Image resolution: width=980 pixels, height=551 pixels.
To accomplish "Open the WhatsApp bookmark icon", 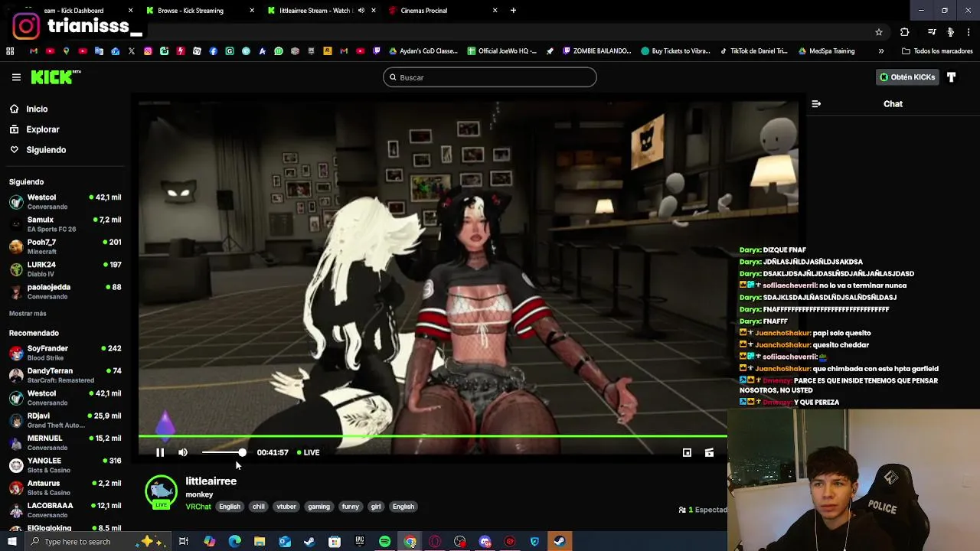I will click(x=279, y=51).
